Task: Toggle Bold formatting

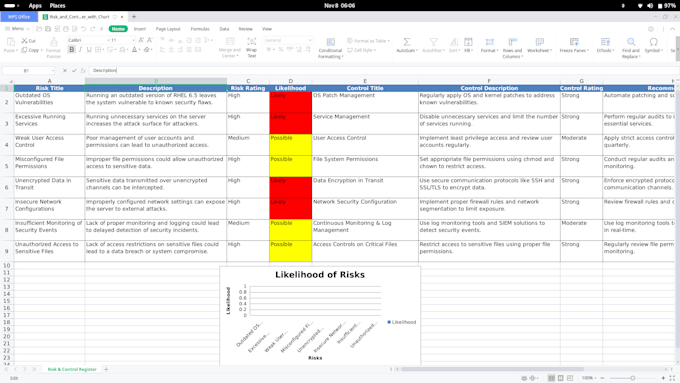Action: click(72, 50)
